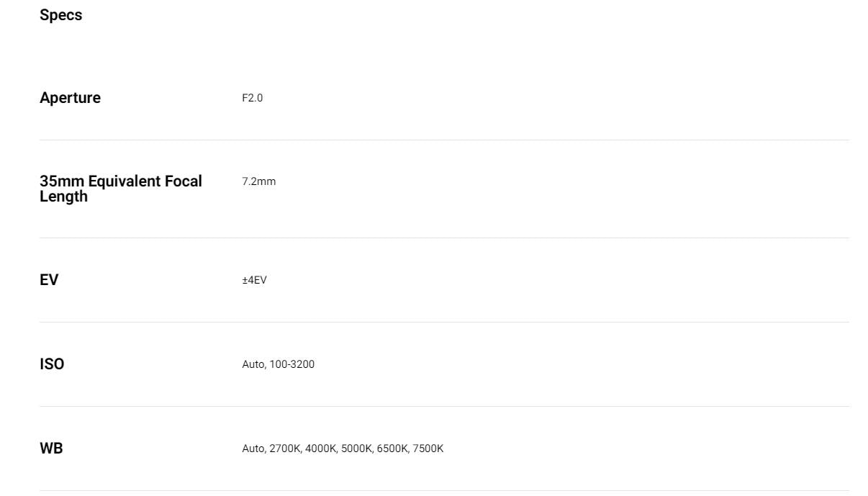
Task: Click the F2.0 aperture value
Action: point(252,98)
